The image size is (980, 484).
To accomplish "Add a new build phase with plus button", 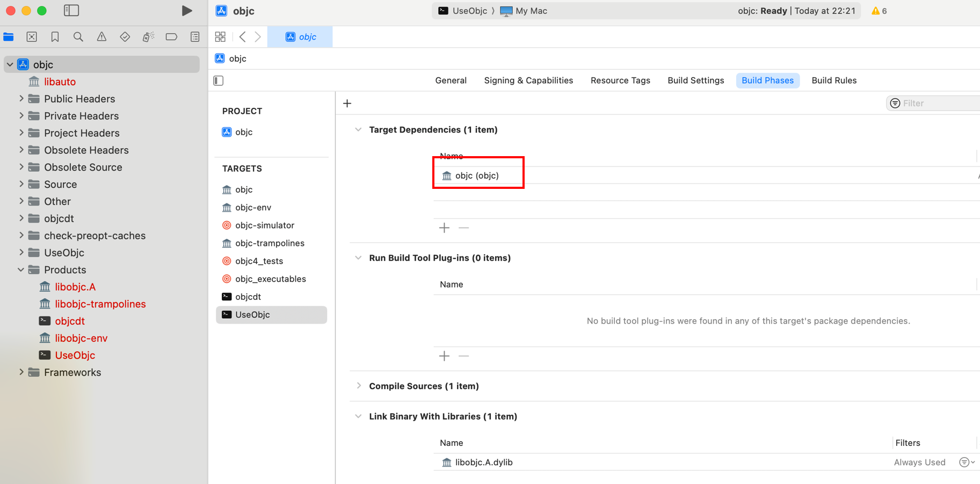I will tap(347, 104).
